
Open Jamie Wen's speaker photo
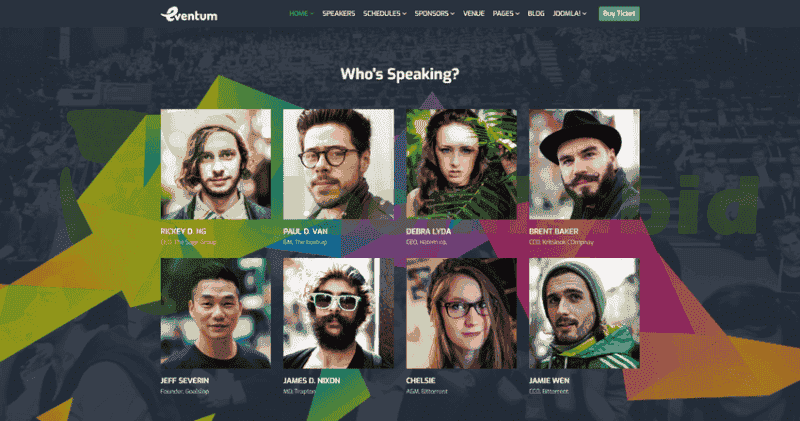click(584, 313)
